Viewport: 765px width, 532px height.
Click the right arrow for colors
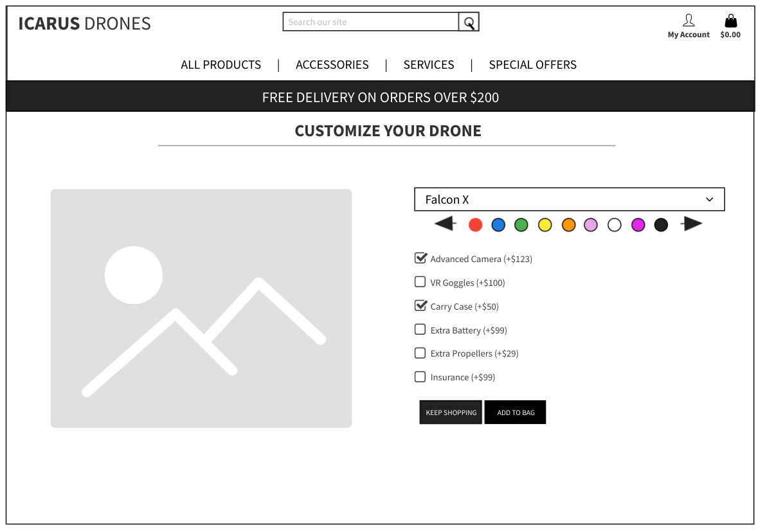[x=692, y=224]
